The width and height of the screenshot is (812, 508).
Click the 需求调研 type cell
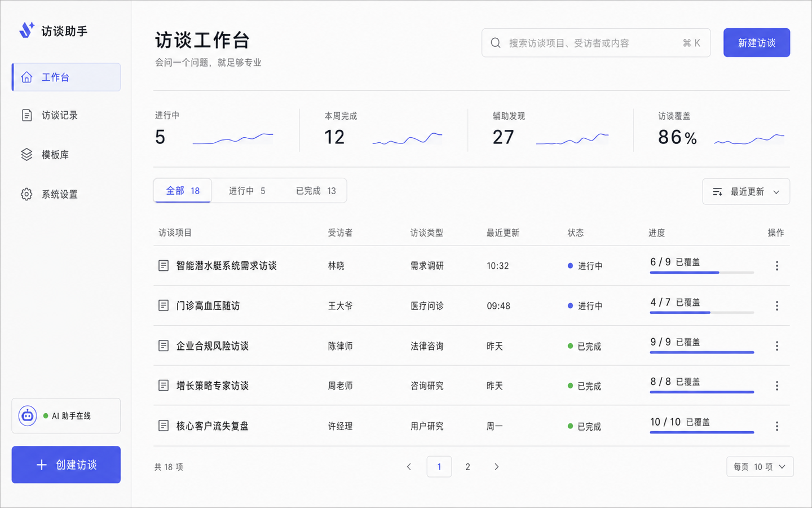click(427, 266)
